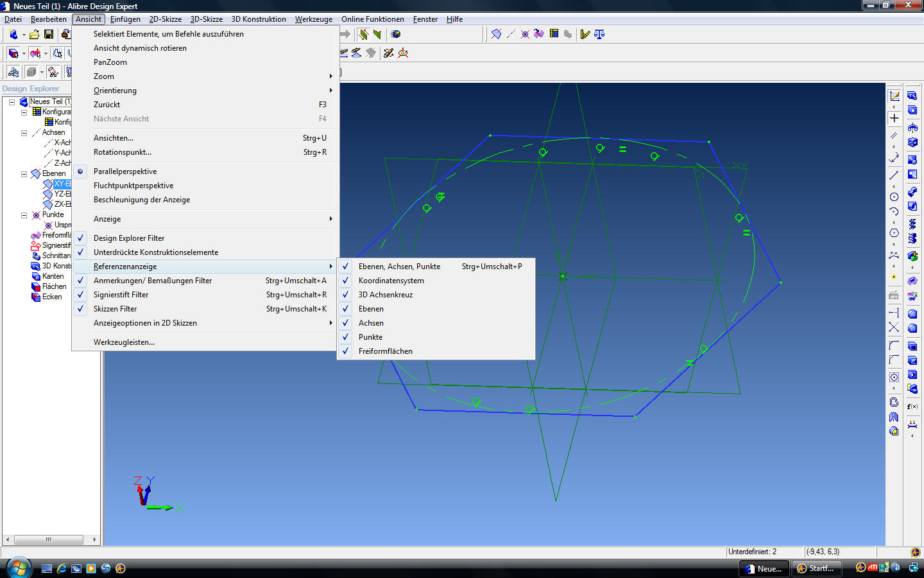
Task: Select the arc sketch tool
Action: pyautogui.click(x=894, y=211)
